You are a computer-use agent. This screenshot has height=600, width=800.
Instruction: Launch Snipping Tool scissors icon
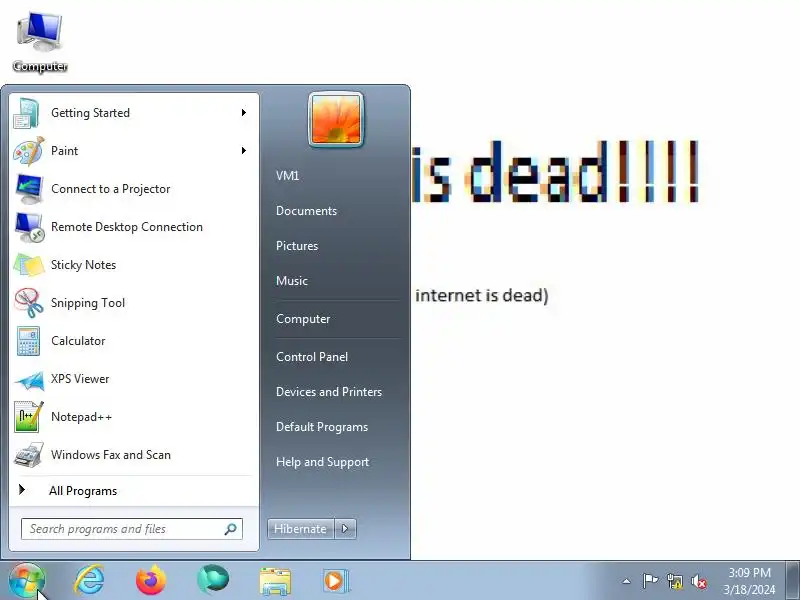[29, 303]
